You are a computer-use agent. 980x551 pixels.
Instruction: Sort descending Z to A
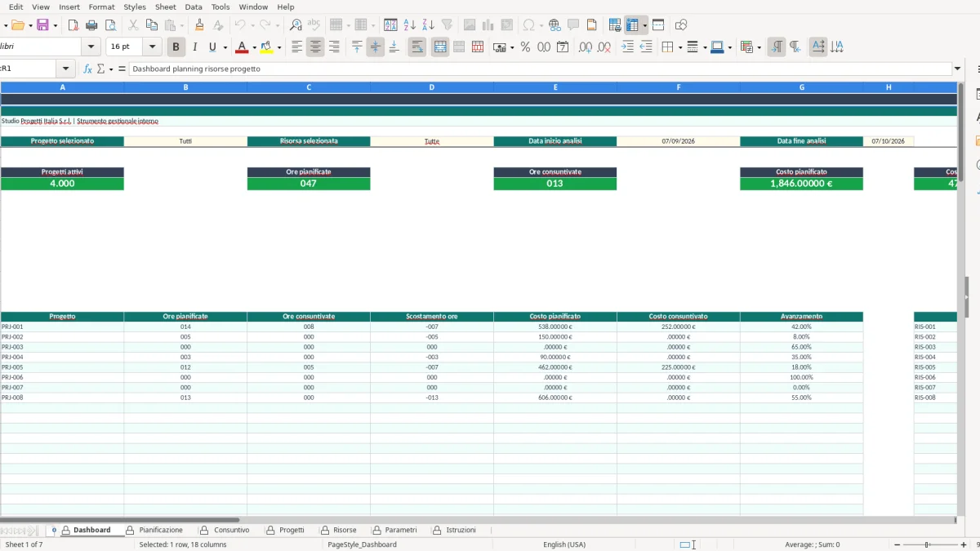[x=428, y=25]
